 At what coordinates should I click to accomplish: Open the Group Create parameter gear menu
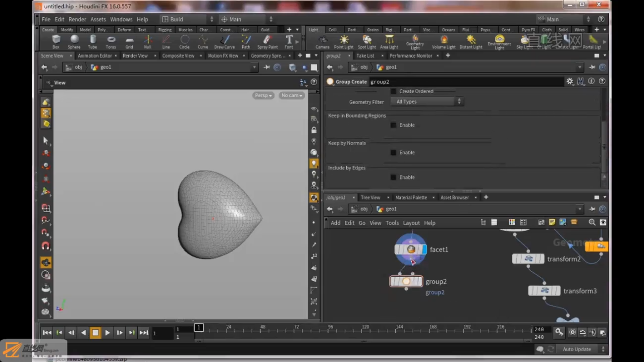click(570, 82)
